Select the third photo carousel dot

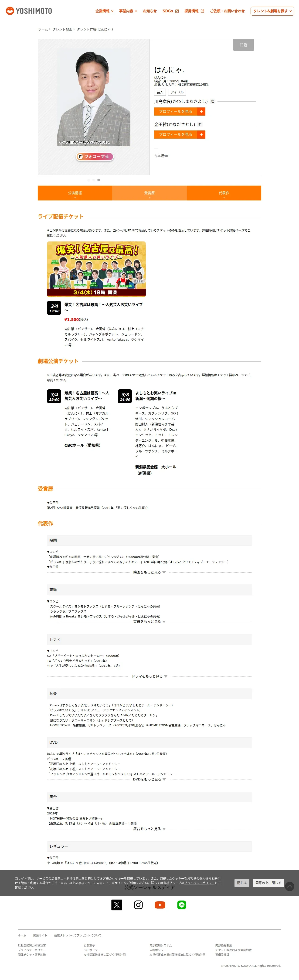click(x=99, y=180)
